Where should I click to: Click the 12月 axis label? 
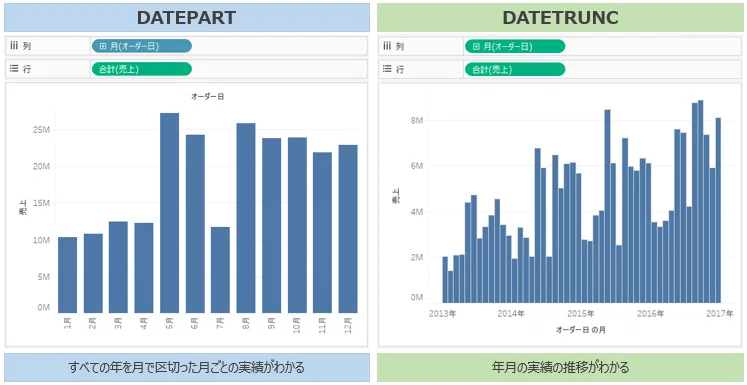(x=348, y=325)
